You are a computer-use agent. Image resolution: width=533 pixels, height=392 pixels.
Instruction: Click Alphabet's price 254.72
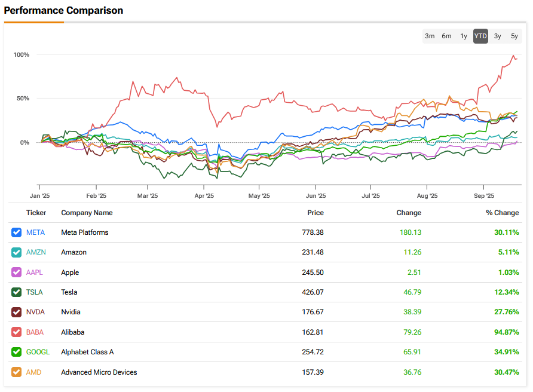(x=313, y=352)
